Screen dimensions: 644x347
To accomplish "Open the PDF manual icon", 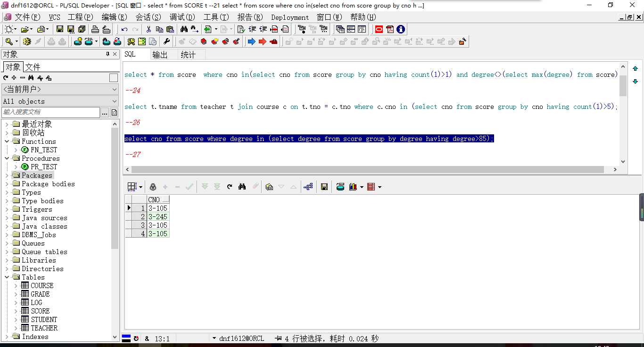I will click(390, 29).
